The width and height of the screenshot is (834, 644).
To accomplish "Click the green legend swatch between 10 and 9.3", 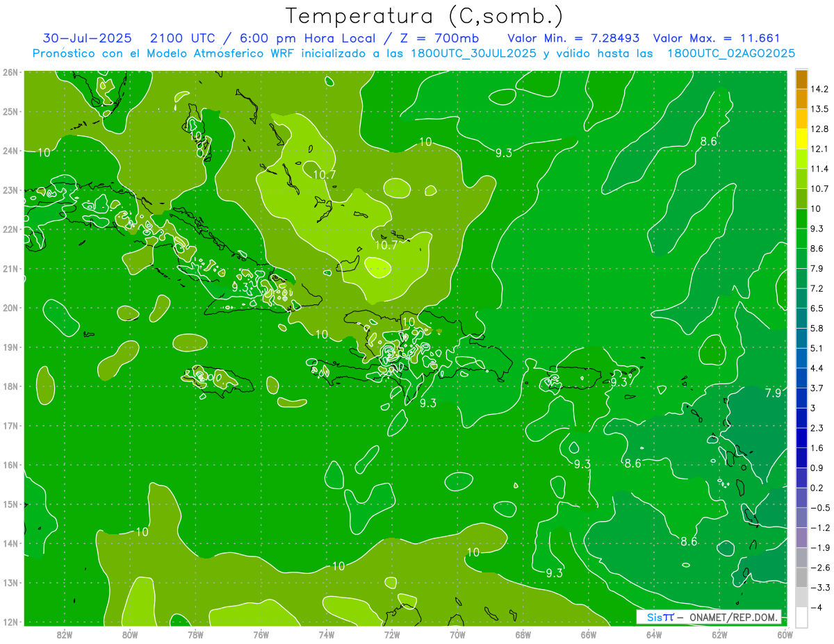I will click(x=801, y=219).
